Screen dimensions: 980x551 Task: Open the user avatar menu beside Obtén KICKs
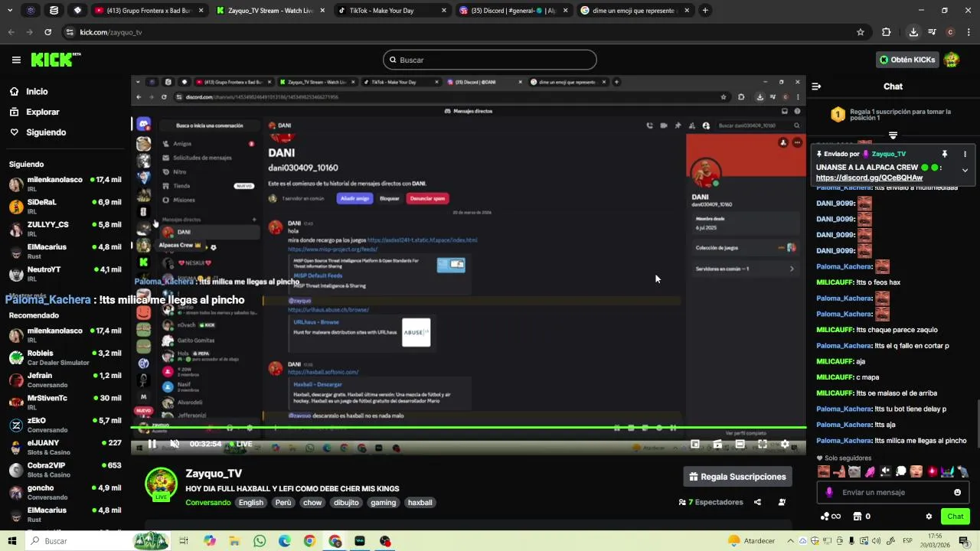pos(952,60)
